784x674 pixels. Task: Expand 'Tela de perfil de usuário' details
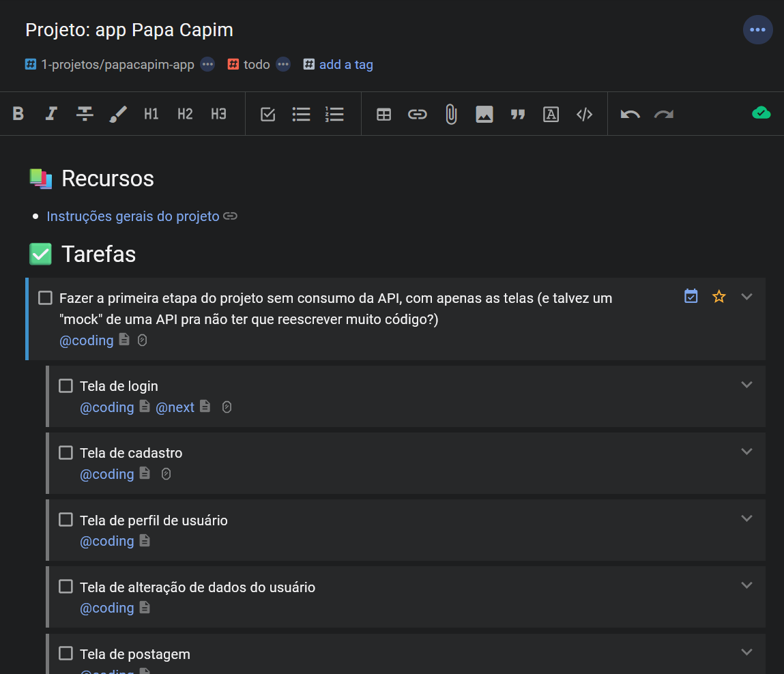click(746, 518)
